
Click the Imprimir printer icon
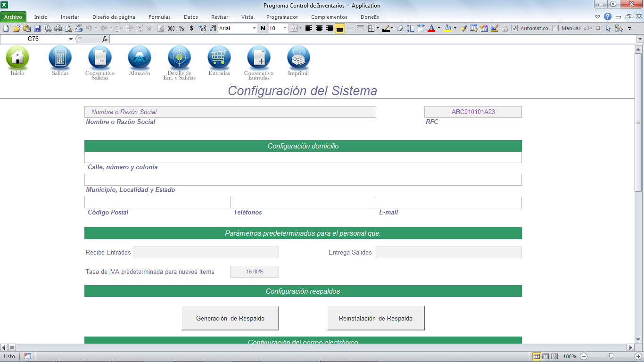298,58
